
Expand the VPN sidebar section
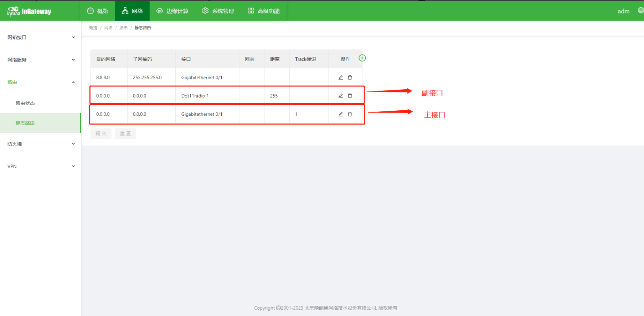(x=40, y=167)
